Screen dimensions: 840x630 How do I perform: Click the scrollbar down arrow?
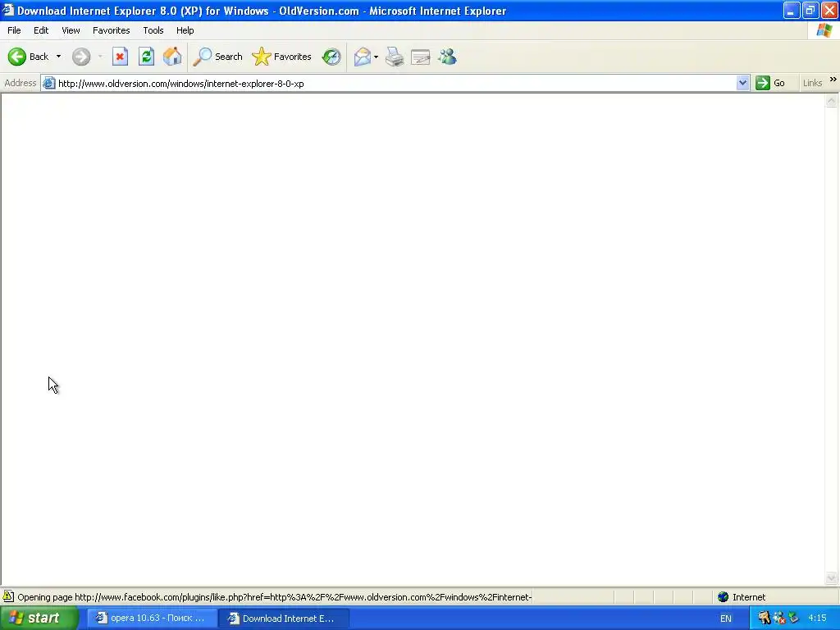[832, 577]
